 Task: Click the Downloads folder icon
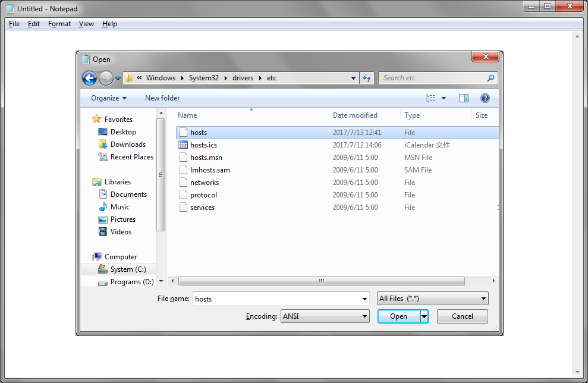point(103,144)
